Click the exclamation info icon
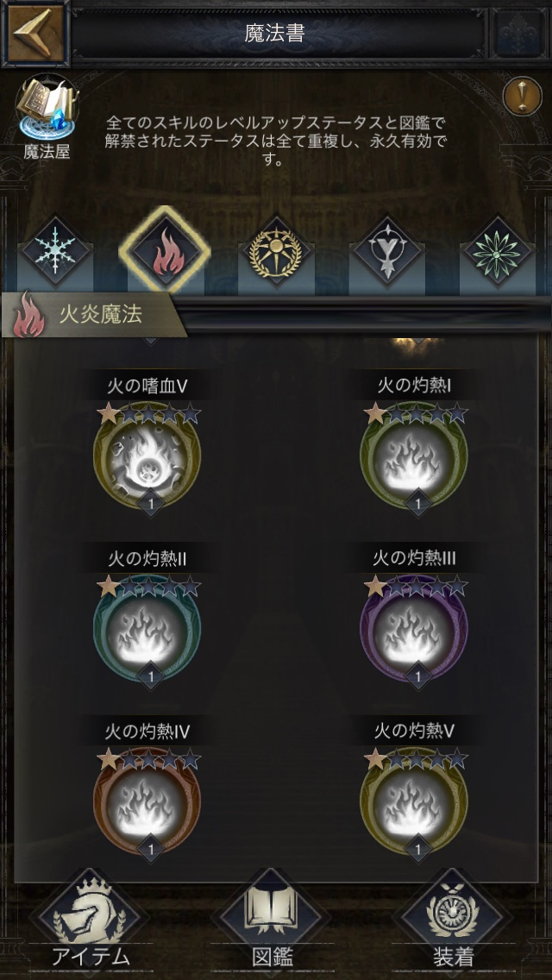The width and height of the screenshot is (552, 980). coord(522,96)
